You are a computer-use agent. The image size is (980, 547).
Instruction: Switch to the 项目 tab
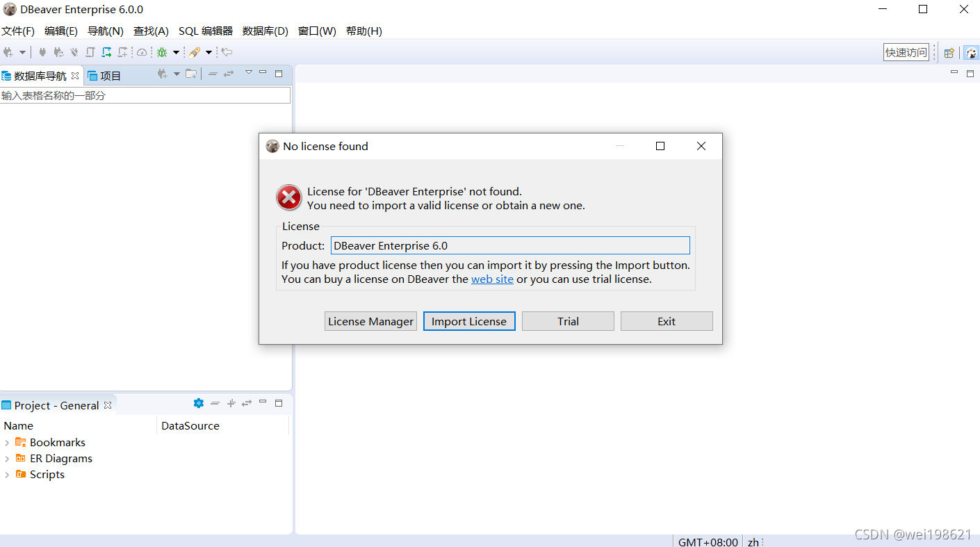pyautogui.click(x=104, y=76)
